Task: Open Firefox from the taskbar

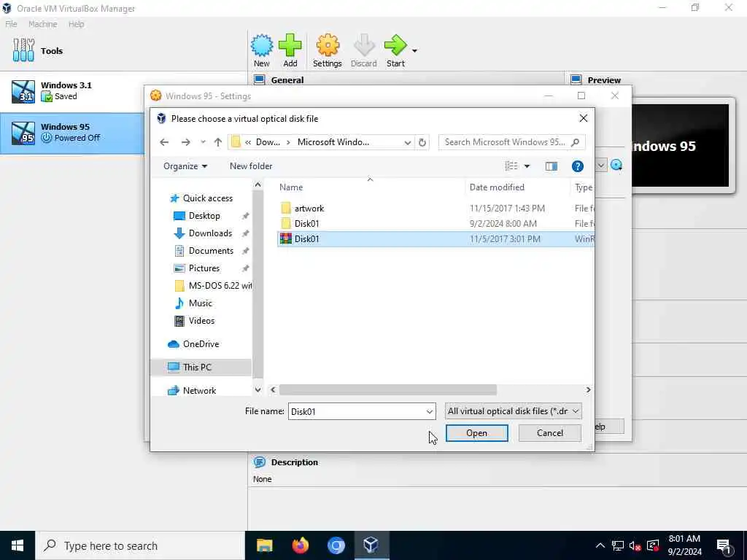Action: click(300, 545)
